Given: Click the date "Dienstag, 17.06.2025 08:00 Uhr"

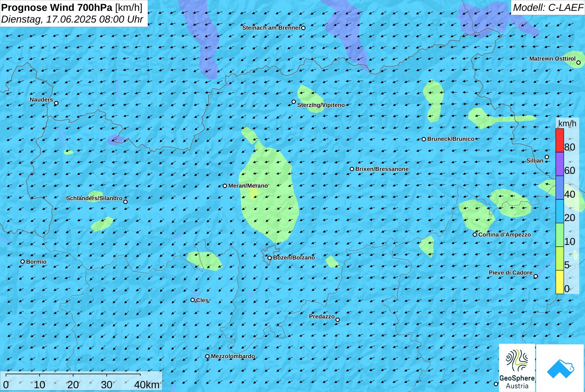Looking at the screenshot, I should click(x=72, y=19).
